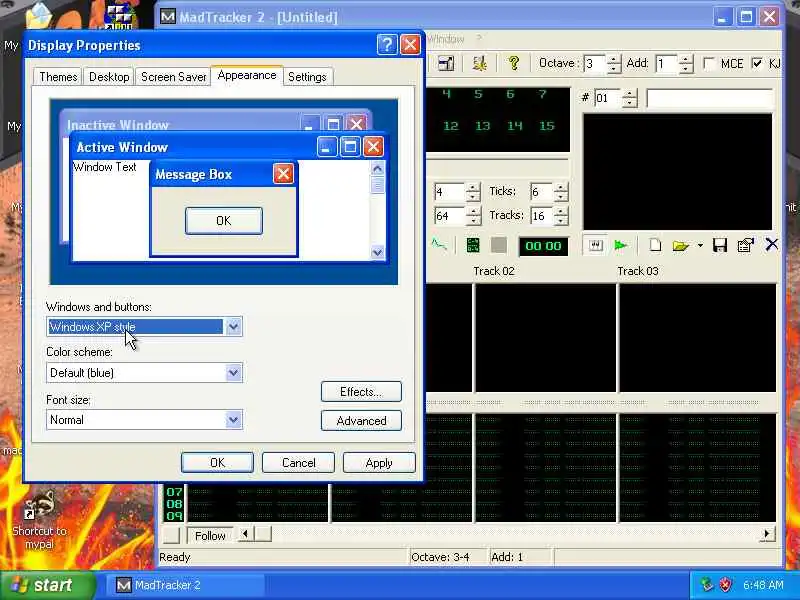Click the green system tray icon
This screenshot has width=800, height=600.
[x=707, y=585]
